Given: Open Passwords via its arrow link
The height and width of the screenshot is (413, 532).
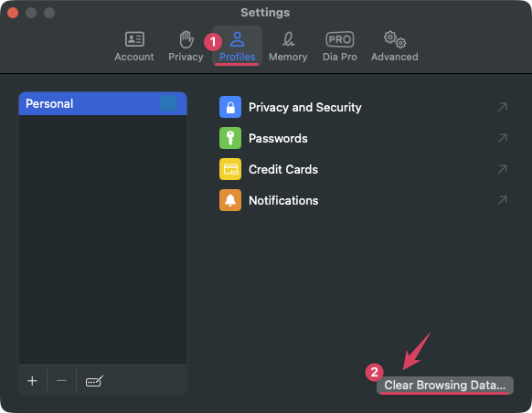Looking at the screenshot, I should [x=503, y=138].
